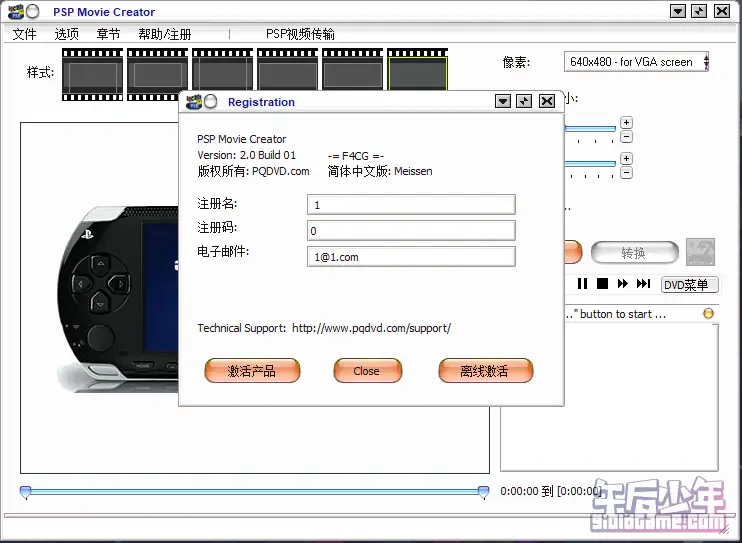Click the skip-to-next playback icon
742x543 pixels.
coord(643,284)
